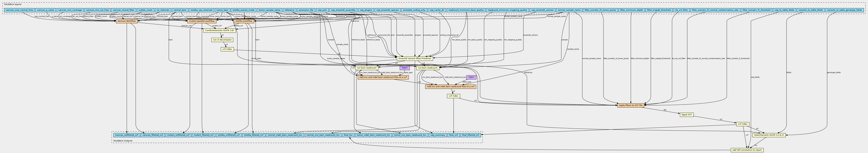Select the vep_pick input node
This screenshot has height=153, width=868.
322,10
